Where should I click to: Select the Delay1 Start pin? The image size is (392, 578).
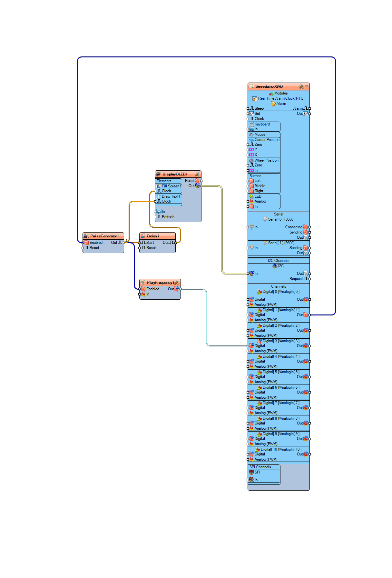140,243
